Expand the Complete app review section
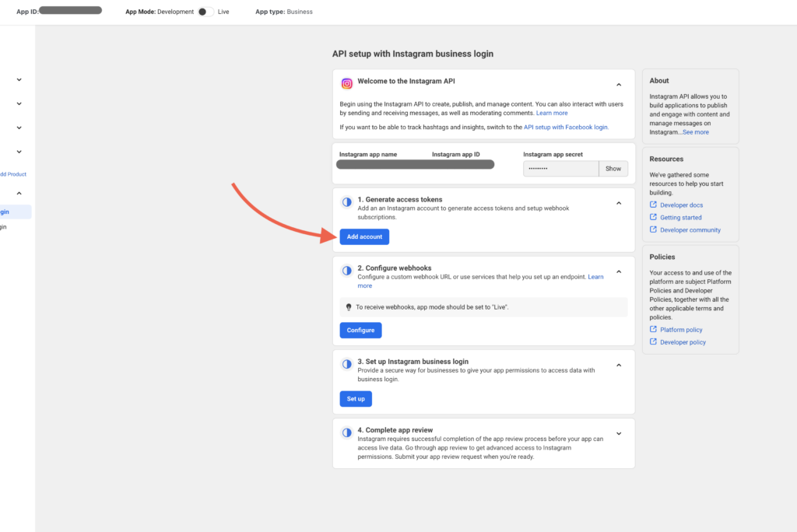Viewport: 797px width, 532px height. tap(619, 433)
